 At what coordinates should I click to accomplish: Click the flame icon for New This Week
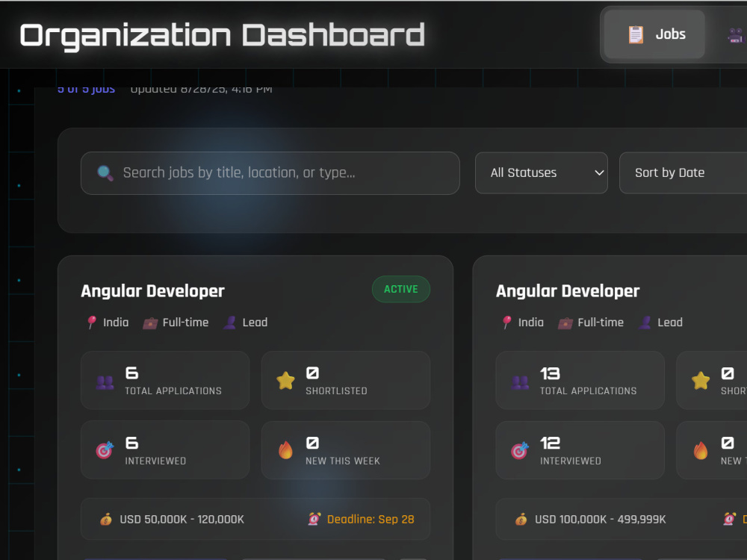coord(285,450)
